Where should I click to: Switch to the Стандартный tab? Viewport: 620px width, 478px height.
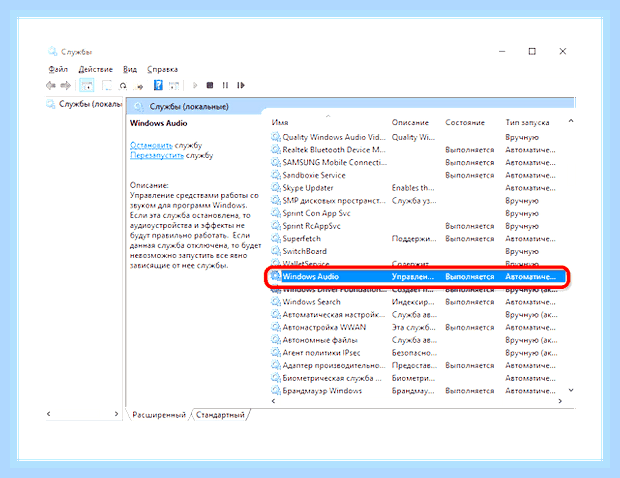click(220, 415)
